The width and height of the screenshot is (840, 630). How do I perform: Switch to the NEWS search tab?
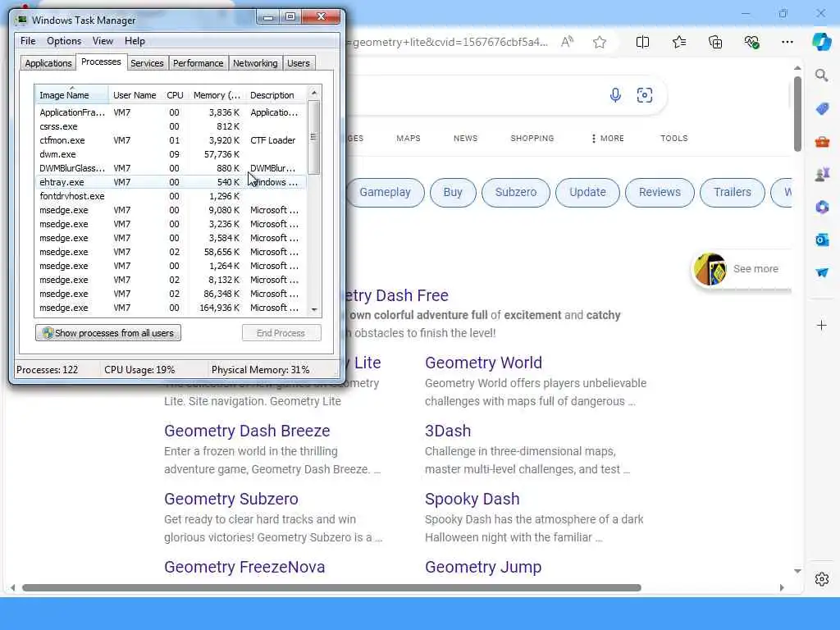point(465,138)
